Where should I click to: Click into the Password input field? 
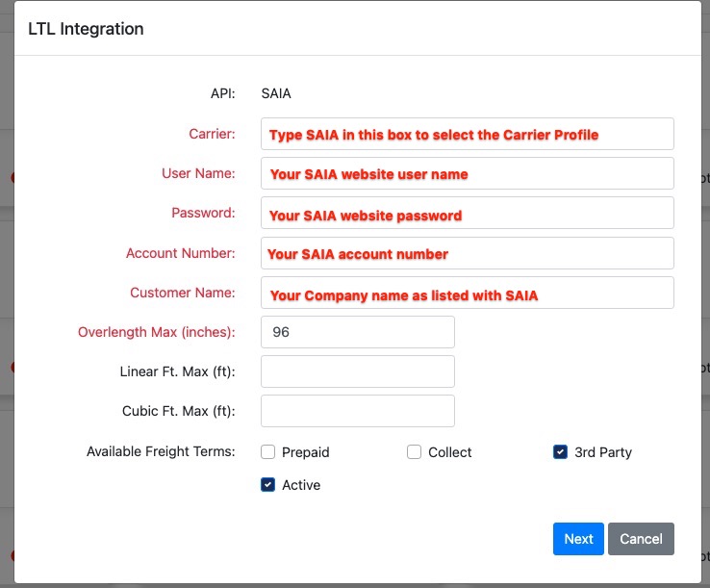point(467,214)
